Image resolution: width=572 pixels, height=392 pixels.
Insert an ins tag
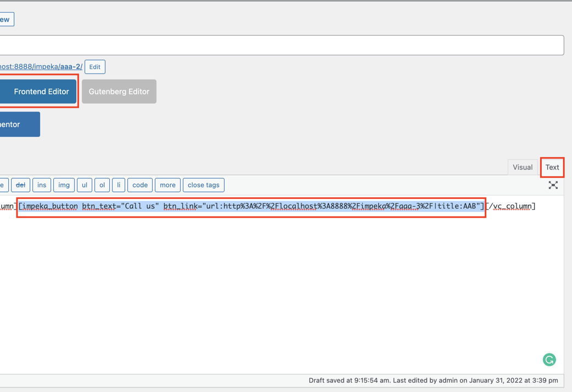42,185
